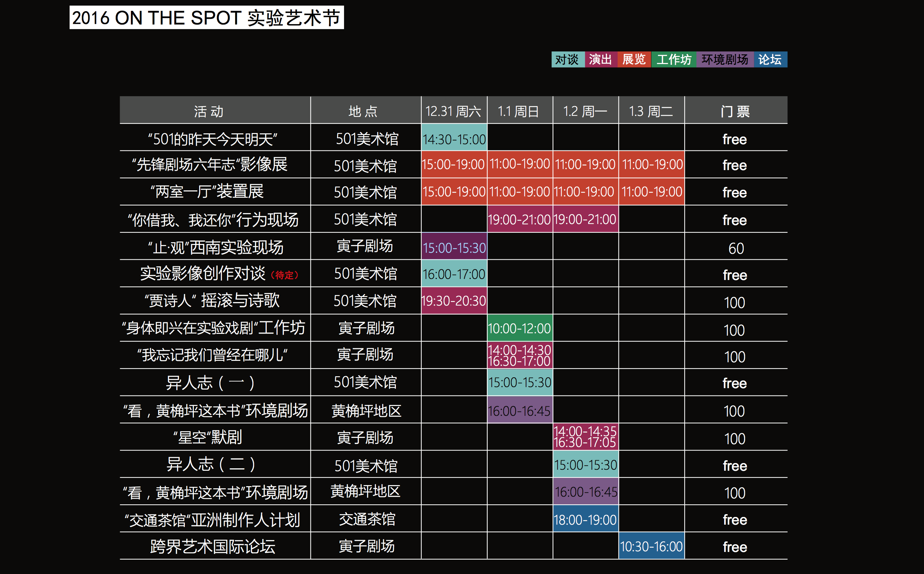This screenshot has width=924, height=574.
Task: Select 异人志（二）activity
Action: click(211, 464)
